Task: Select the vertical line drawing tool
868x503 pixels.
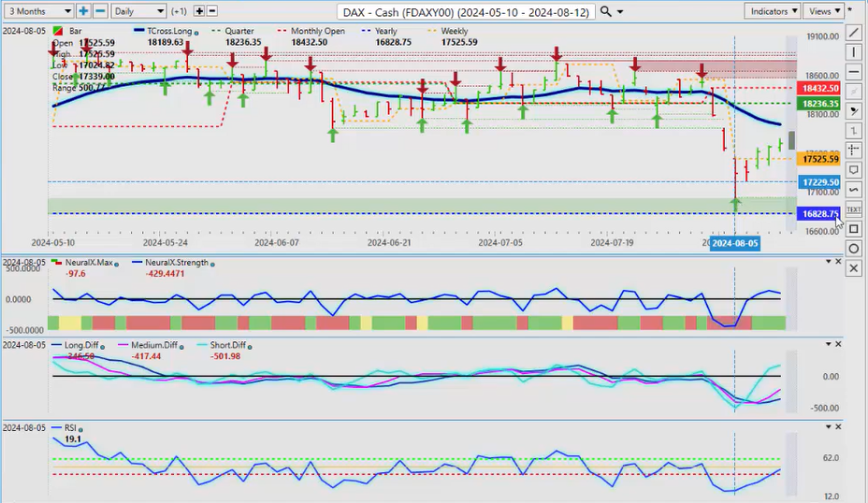Action: (x=853, y=51)
